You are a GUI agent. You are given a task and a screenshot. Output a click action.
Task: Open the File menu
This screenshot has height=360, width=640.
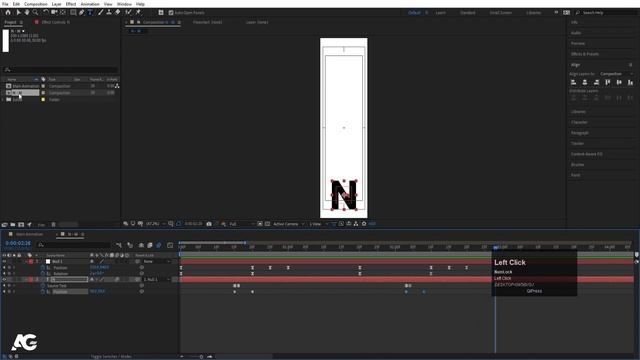pyautogui.click(x=5, y=4)
